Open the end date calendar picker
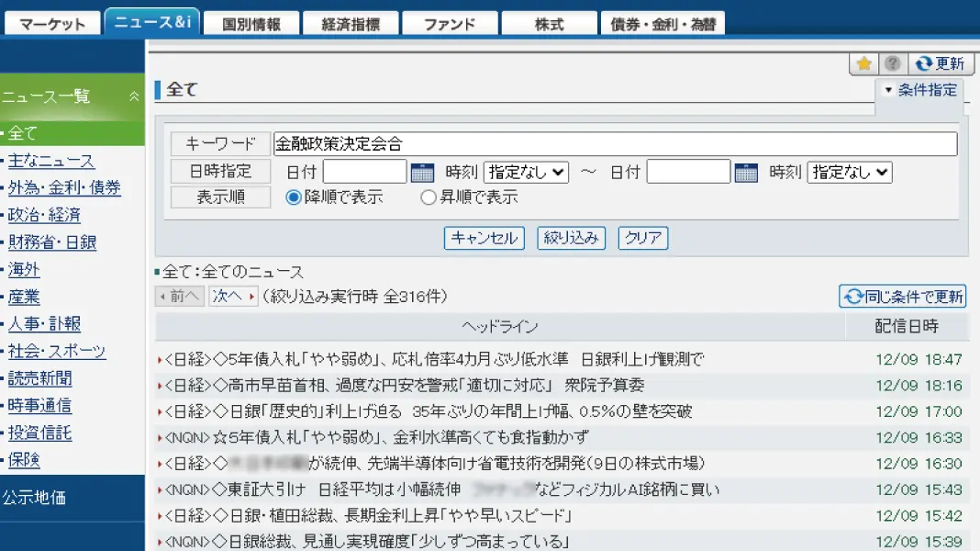980x551 pixels. pyautogui.click(x=746, y=172)
